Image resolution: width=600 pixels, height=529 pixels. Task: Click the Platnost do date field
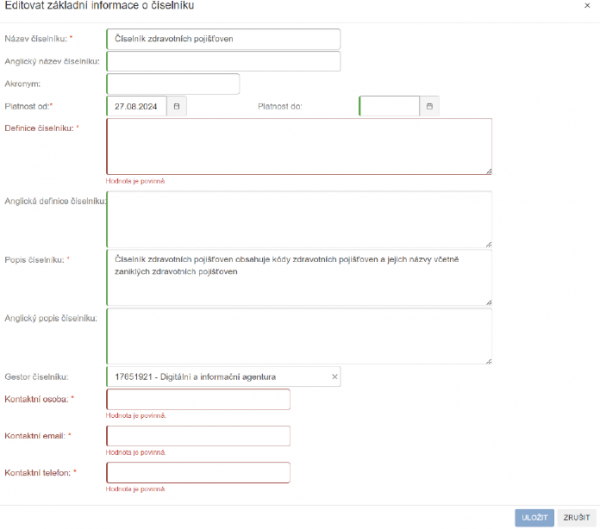pos(389,105)
